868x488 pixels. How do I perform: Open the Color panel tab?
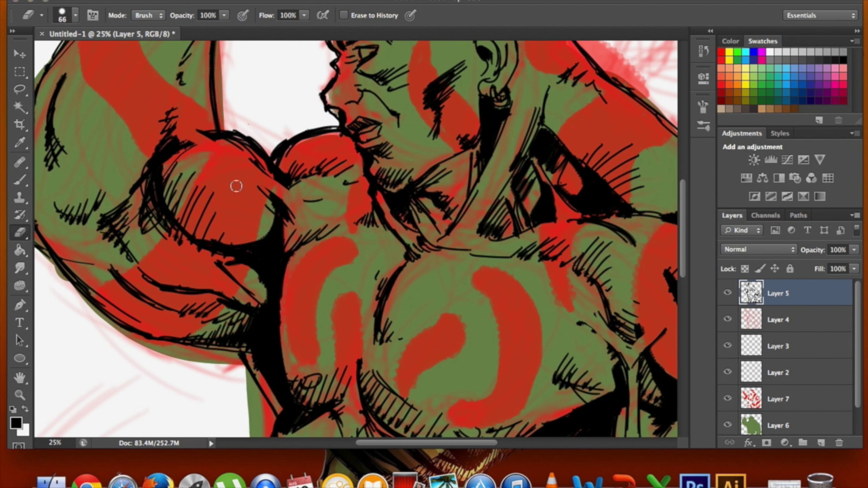pyautogui.click(x=730, y=41)
